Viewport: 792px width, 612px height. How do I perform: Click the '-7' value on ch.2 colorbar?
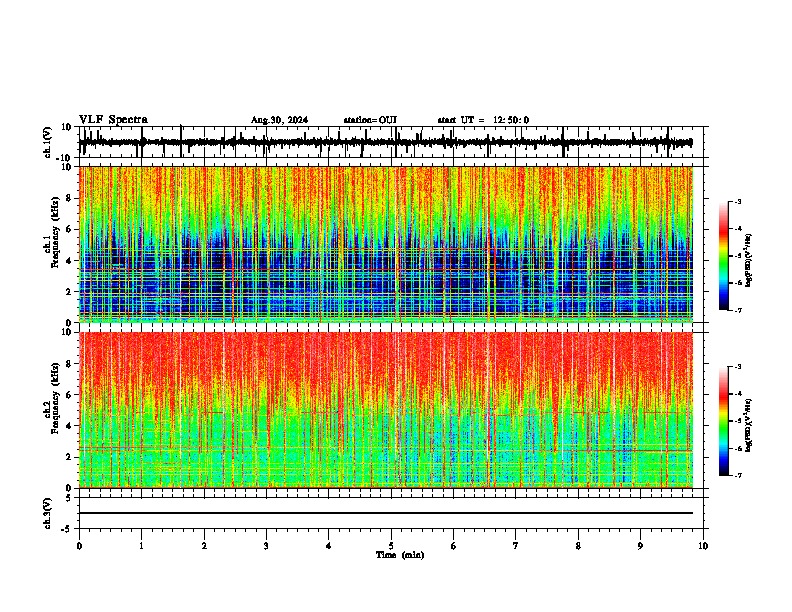(x=737, y=476)
